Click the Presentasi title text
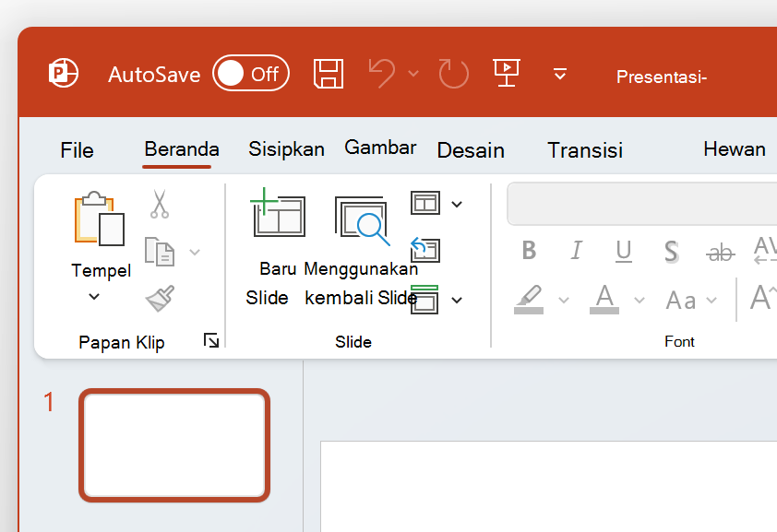Screen dimensions: 777x532 (x=661, y=77)
